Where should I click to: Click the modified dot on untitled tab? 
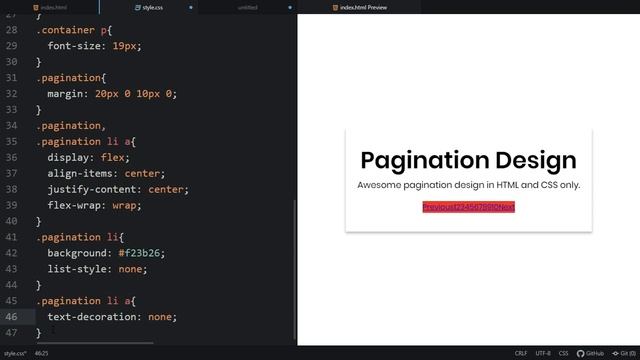click(x=290, y=7)
